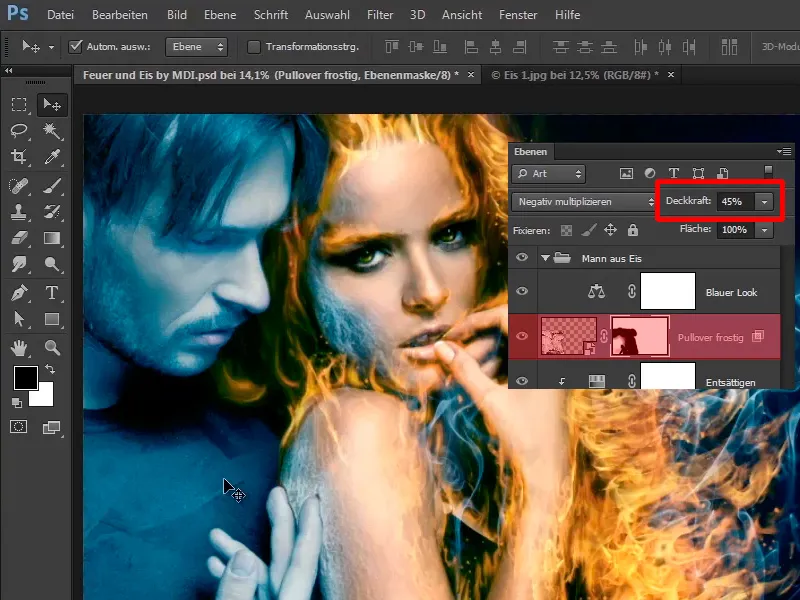Toggle layer filtering switch on/off

[x=768, y=171]
